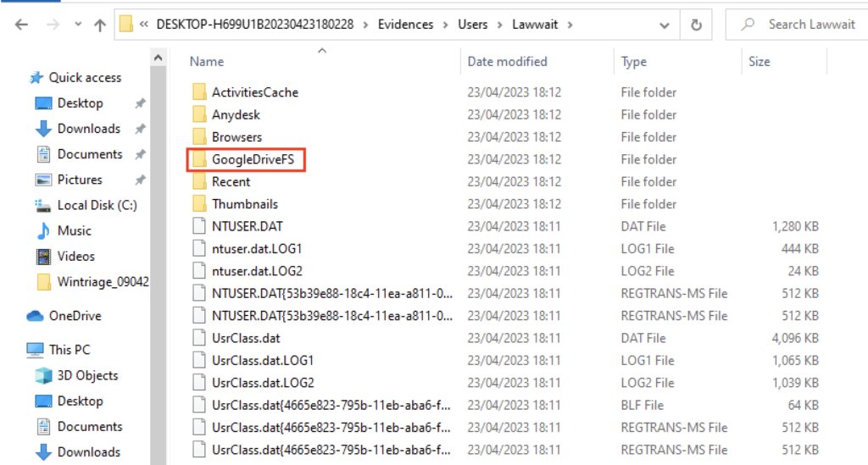Viewport: 868px width, 465px height.
Task: Click the 3D Objects cube icon
Action: (43, 375)
